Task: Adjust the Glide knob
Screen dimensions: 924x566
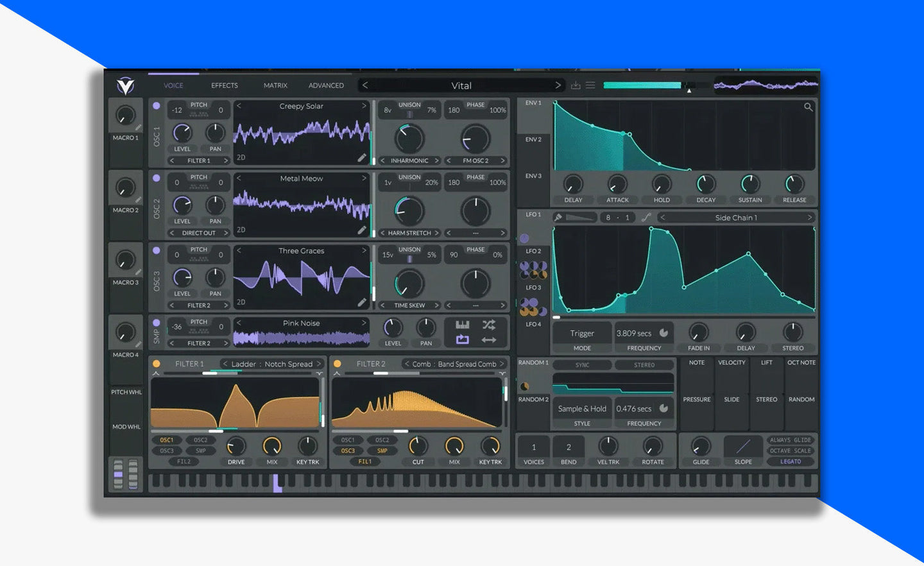Action: [701, 446]
